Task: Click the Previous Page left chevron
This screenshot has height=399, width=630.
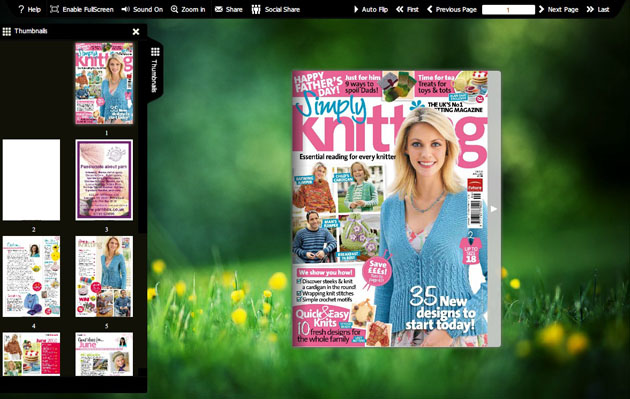Action: [x=430, y=9]
